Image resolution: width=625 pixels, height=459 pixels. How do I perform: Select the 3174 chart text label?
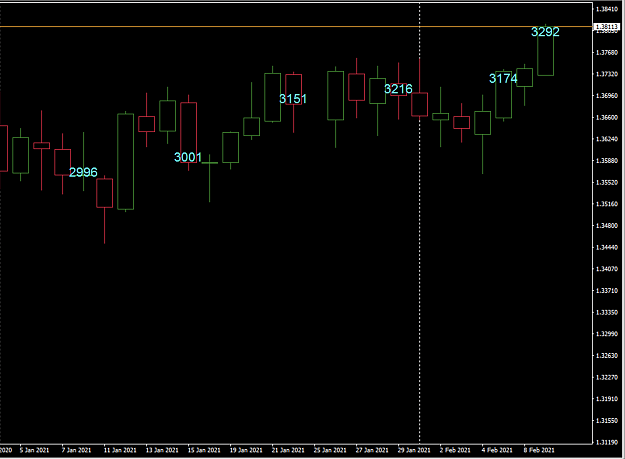coord(503,78)
